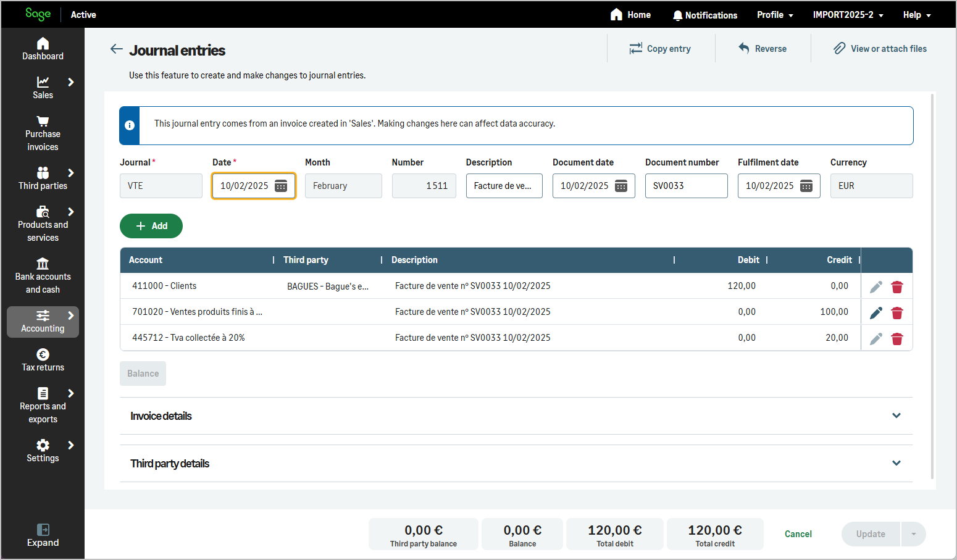Open Products and services
This screenshot has width=957, height=560.
click(43, 224)
